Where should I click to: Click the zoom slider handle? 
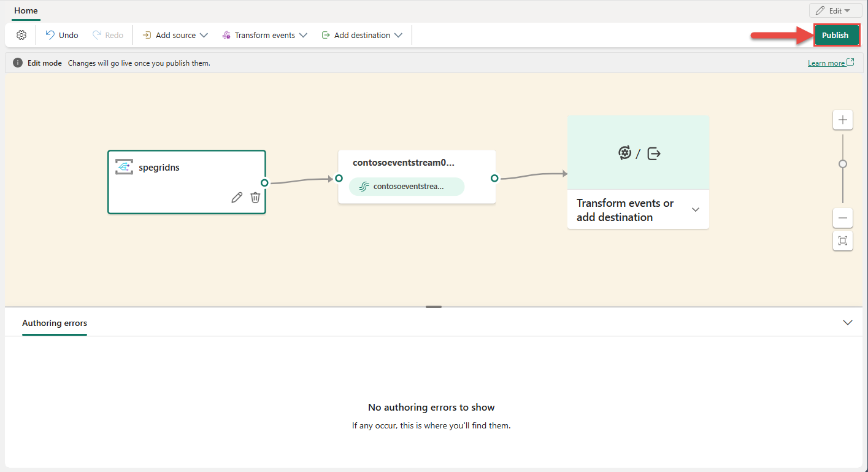point(842,164)
